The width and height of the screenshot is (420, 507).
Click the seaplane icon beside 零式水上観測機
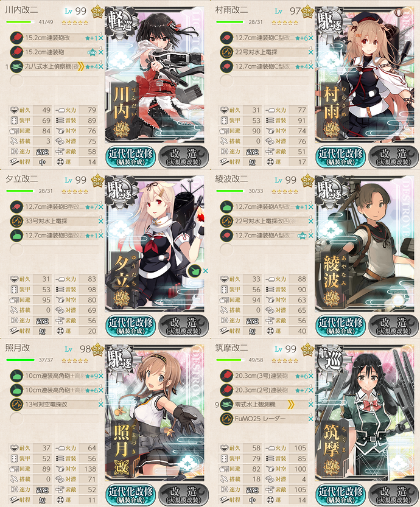pyautogui.click(x=226, y=404)
